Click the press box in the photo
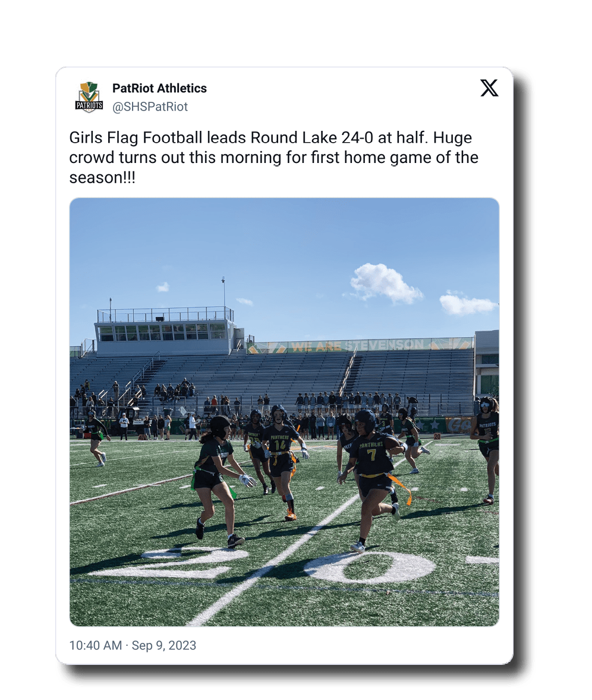592x700 pixels. pos(166,332)
